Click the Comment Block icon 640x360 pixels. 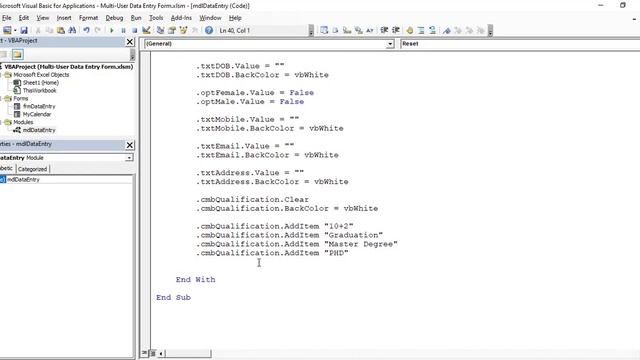421,30
